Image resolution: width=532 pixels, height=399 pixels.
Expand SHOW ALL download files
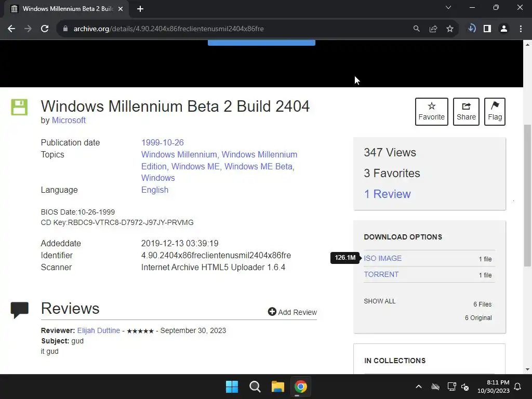(380, 301)
